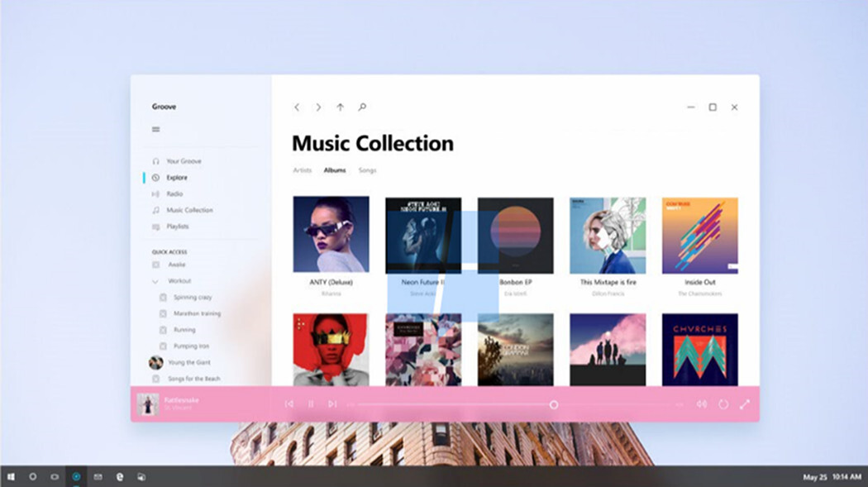
Task: Click the search icon above Music Collection
Action: [360, 107]
